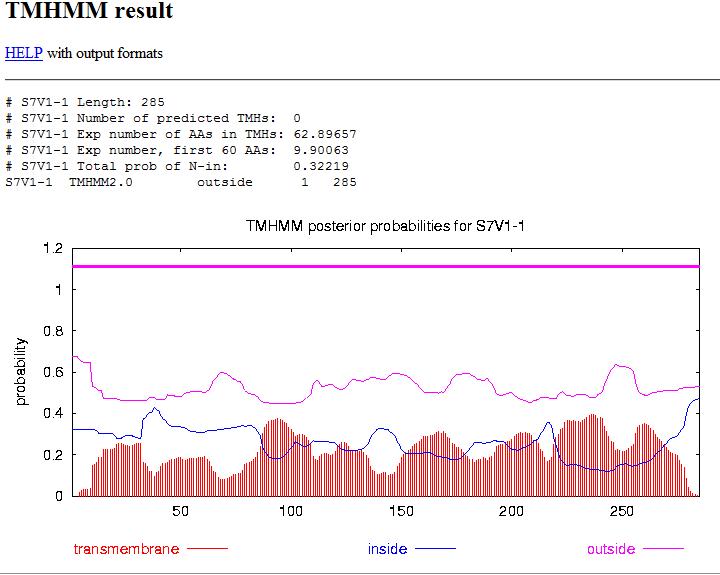Click the 'transmembrane' legend label
The width and height of the screenshot is (720, 575).
click(x=127, y=549)
